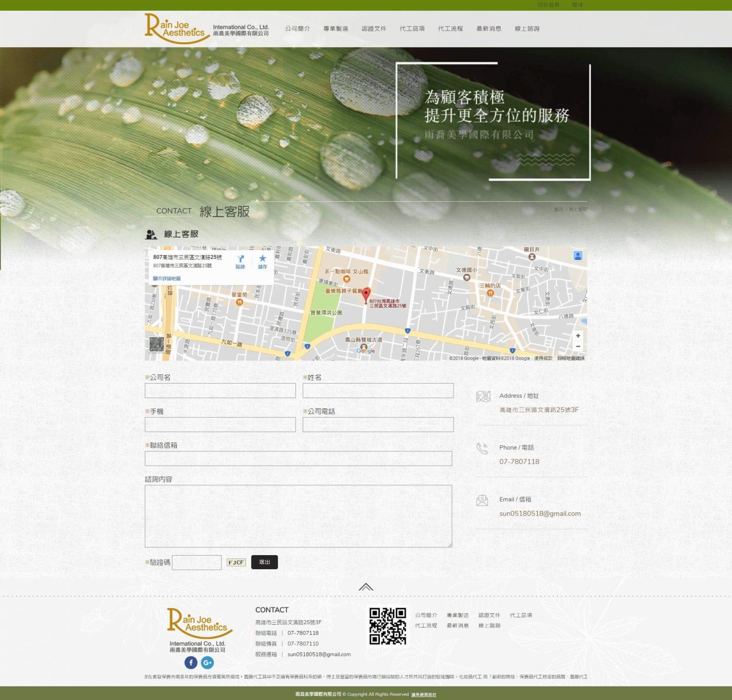Viewport: 732px width, 700px height.
Task: Go to 最新消息 in the top navigation
Action: tap(488, 29)
